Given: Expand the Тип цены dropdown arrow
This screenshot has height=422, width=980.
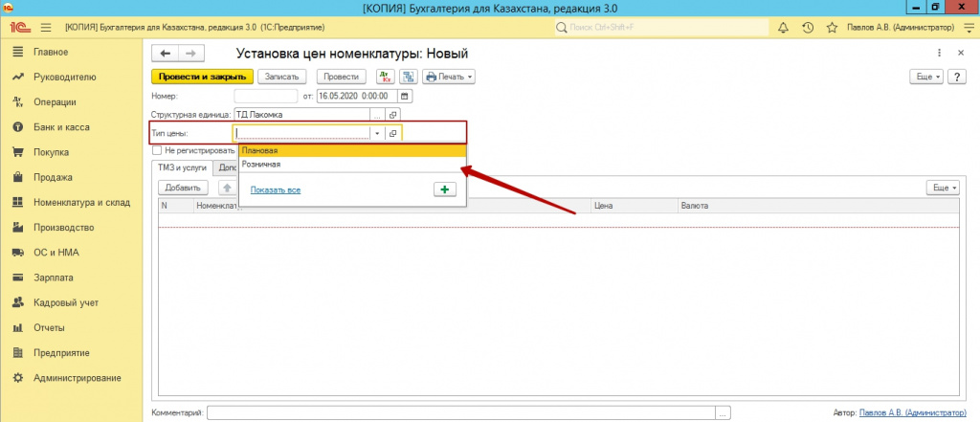Looking at the screenshot, I should pos(377,133).
